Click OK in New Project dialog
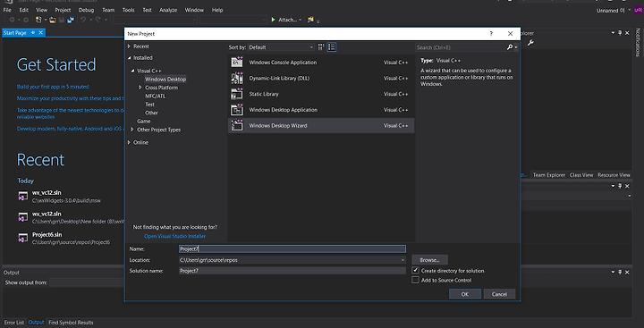Image resolution: width=644 pixels, height=328 pixels. pos(465,294)
